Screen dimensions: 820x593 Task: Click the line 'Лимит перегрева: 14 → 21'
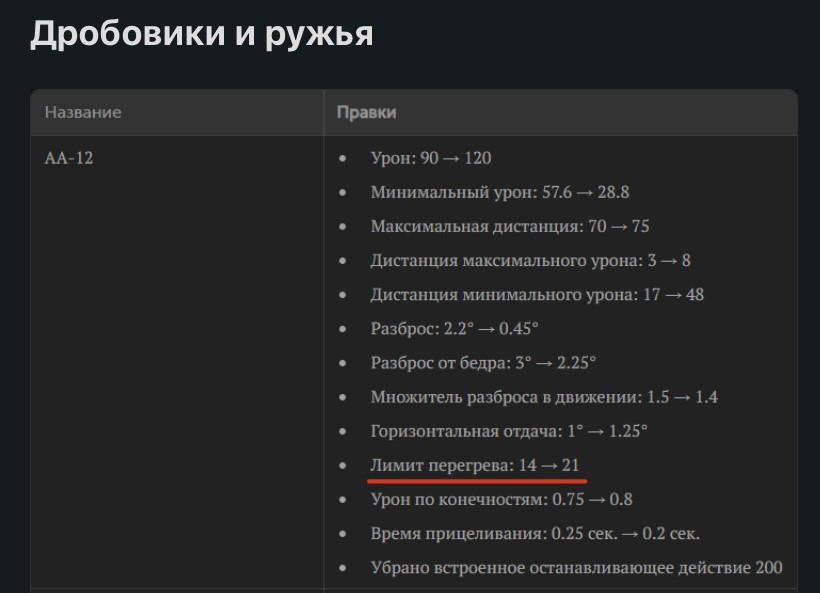[475, 465]
